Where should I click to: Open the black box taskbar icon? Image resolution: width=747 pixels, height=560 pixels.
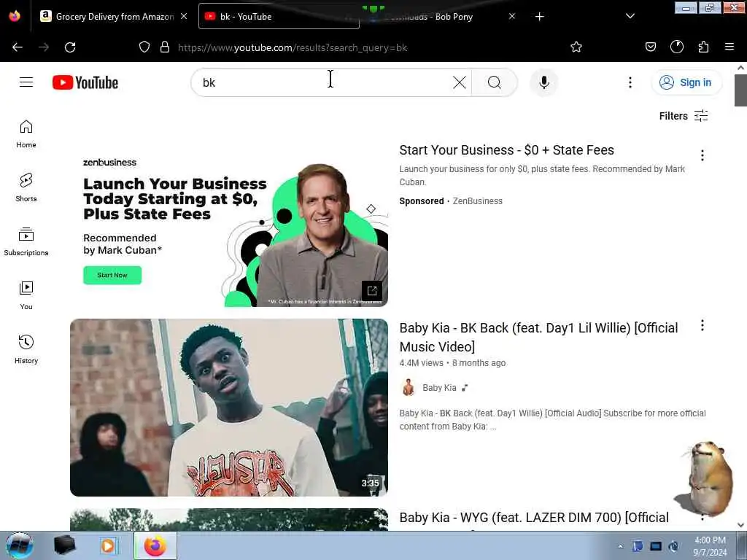[64, 545]
